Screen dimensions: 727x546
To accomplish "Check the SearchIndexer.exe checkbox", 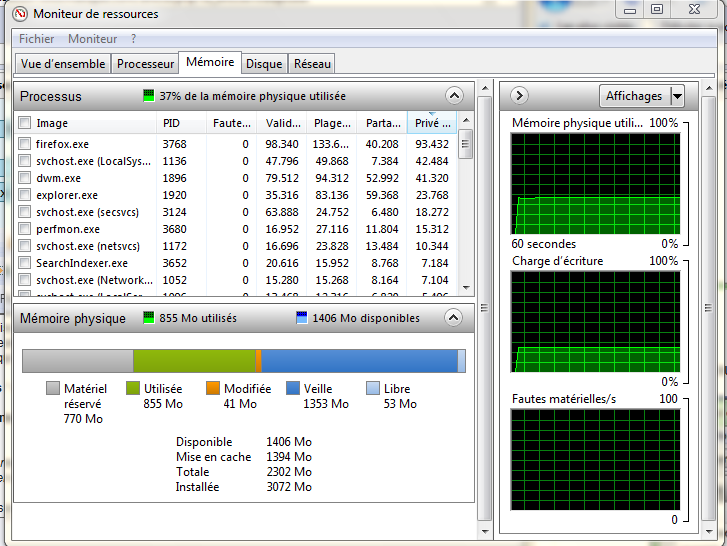I will point(25,263).
